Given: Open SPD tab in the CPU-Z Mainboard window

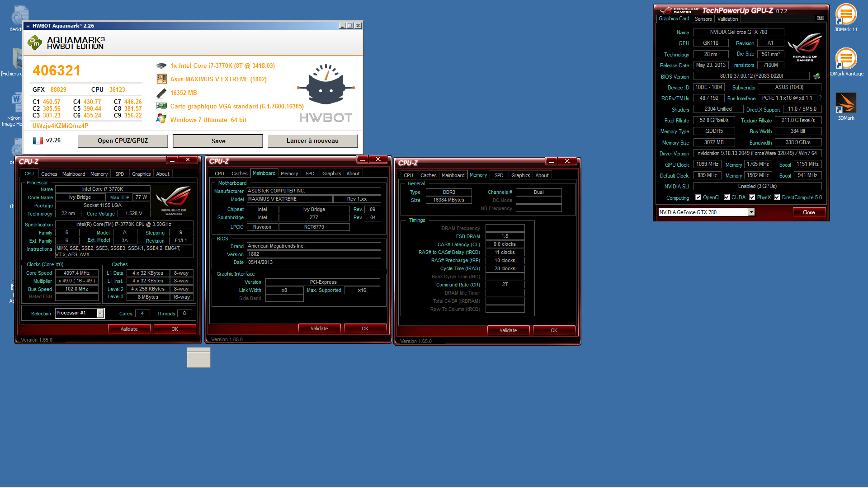Looking at the screenshot, I should click(x=310, y=174).
